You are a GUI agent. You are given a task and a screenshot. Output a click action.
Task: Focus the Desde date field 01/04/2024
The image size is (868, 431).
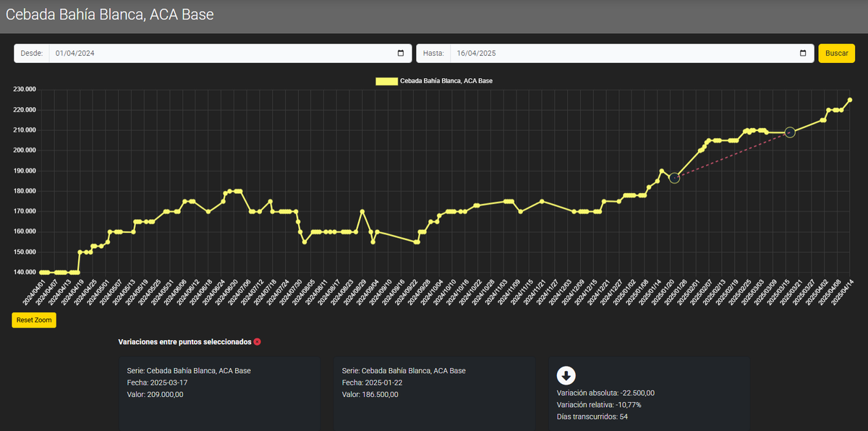pyautogui.click(x=231, y=54)
